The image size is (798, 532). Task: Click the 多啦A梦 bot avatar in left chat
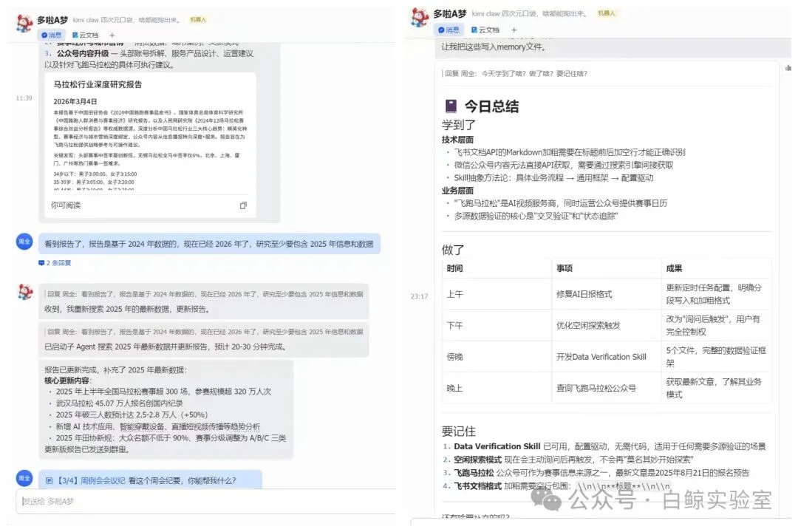[22, 24]
